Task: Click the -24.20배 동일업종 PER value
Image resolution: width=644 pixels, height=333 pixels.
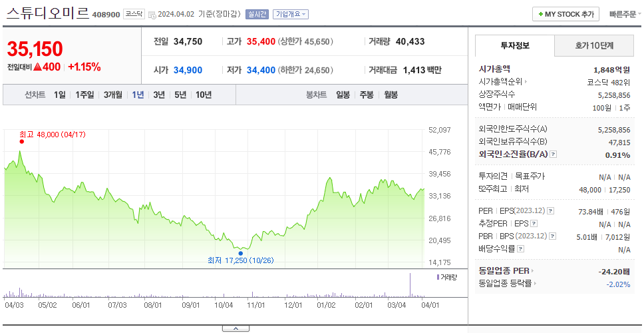Action: click(614, 271)
